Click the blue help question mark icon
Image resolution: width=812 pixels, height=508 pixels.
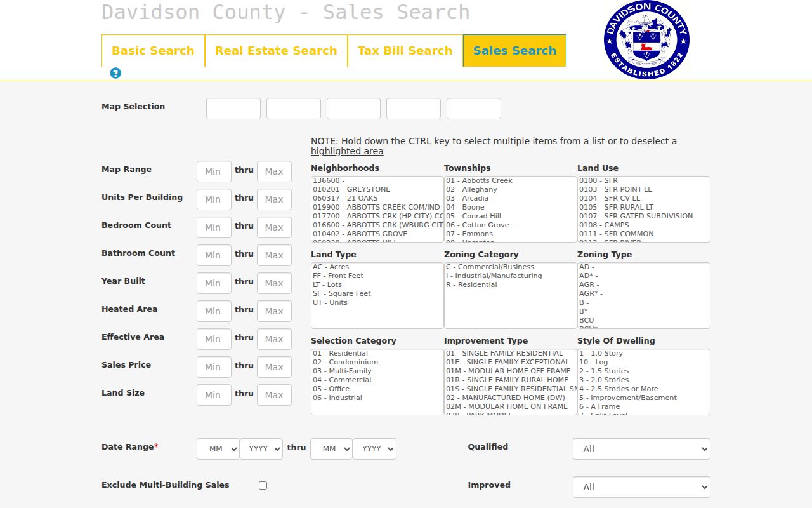click(x=115, y=73)
